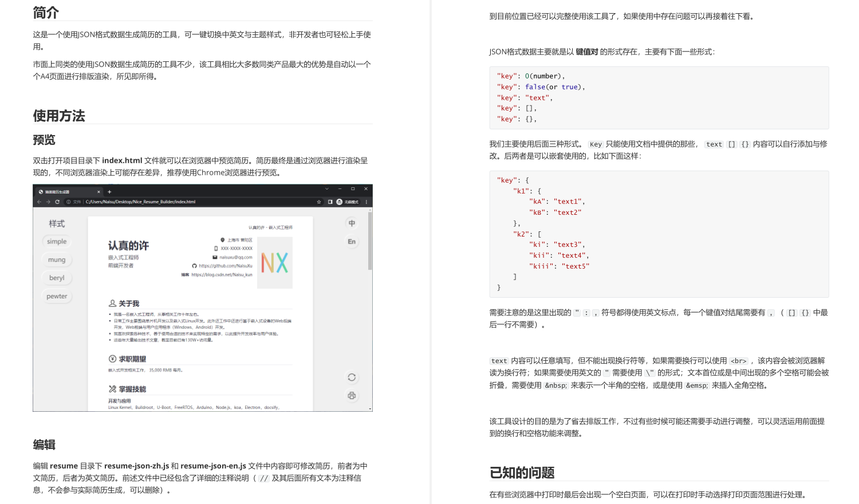Click the location pin icon beside 上海市

pos(223,240)
